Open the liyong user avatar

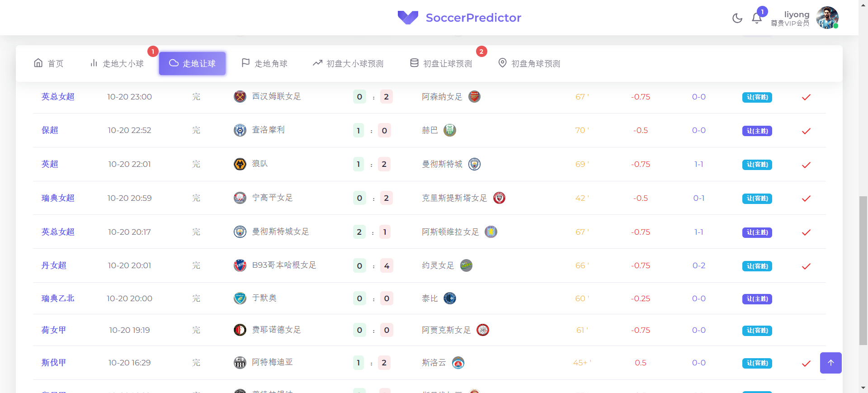827,18
